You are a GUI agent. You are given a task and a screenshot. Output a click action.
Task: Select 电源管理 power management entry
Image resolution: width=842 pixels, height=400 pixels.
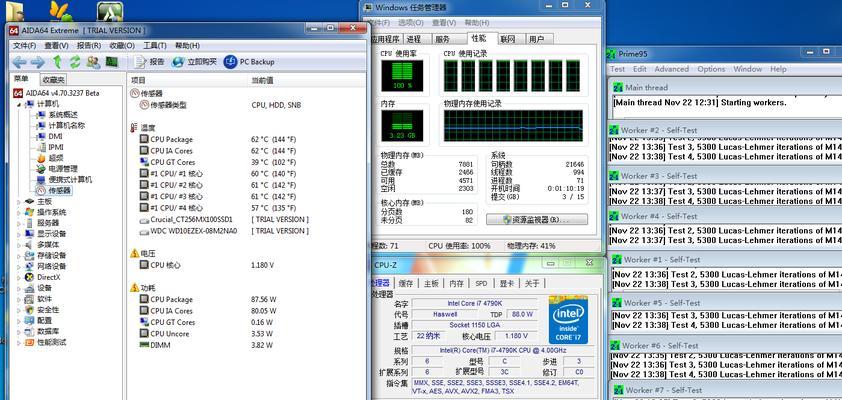tap(63, 169)
